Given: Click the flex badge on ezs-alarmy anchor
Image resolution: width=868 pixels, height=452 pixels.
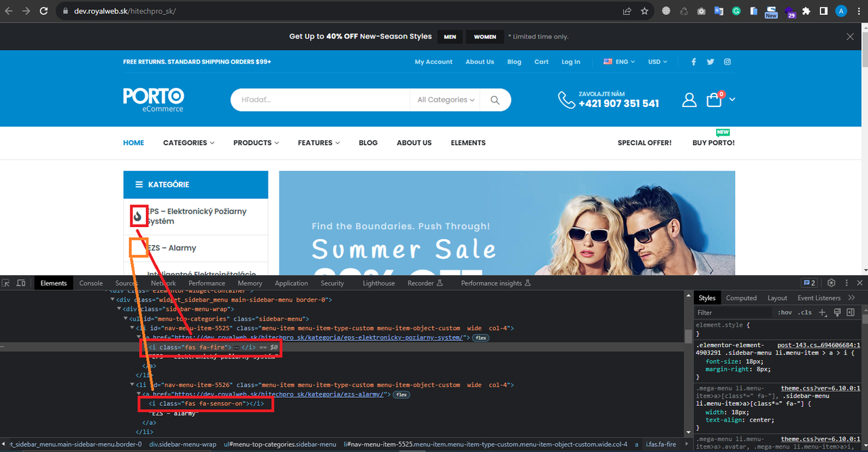Looking at the screenshot, I should [x=401, y=394].
